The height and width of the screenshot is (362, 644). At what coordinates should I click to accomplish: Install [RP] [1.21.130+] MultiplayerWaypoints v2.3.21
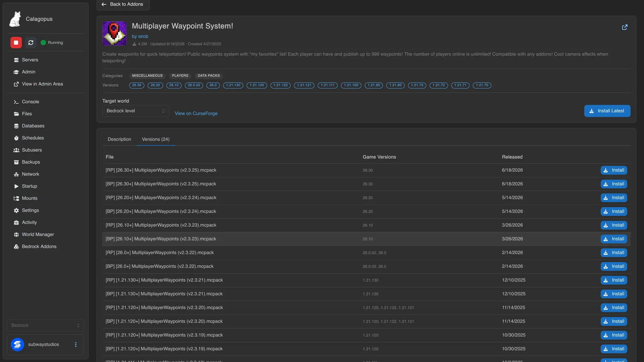tap(614, 280)
